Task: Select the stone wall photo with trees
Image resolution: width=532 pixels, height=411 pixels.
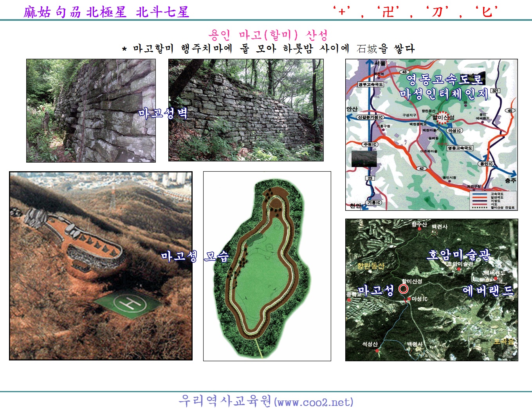Action: (246, 110)
